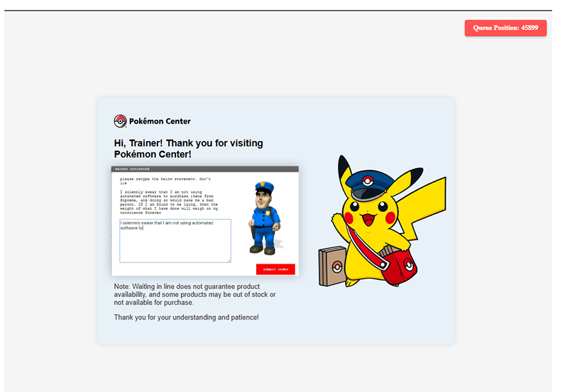Click the "I solemnly swear" monospace statement paragraph
The image size is (582, 392).
(169, 203)
